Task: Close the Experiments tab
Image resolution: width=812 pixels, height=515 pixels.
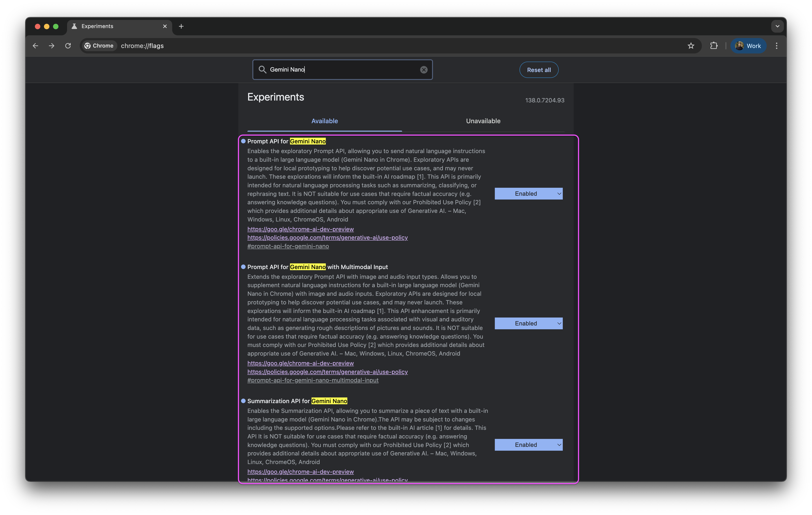Action: [165, 26]
